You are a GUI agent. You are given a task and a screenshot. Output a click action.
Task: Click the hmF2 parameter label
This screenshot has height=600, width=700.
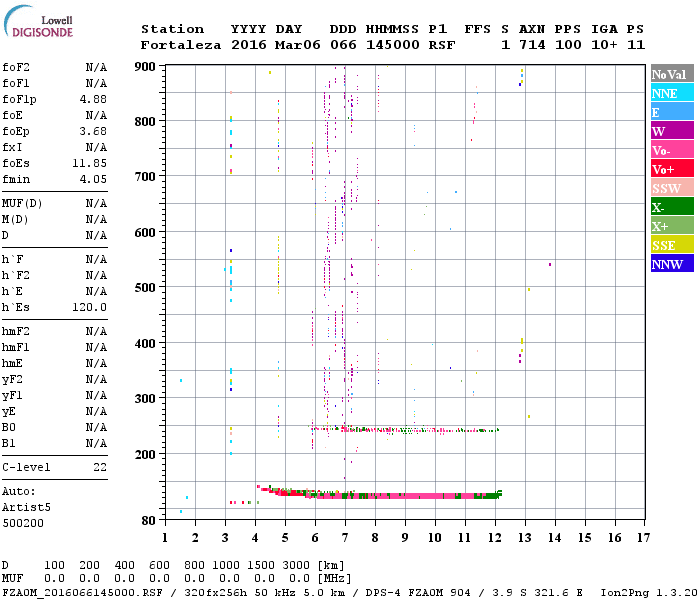[16, 331]
